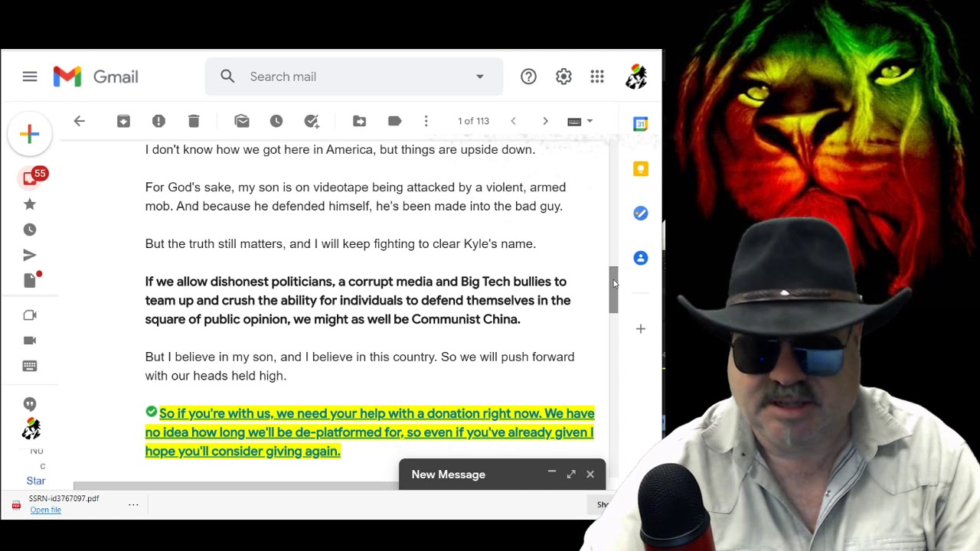Image resolution: width=980 pixels, height=551 pixels.
Task: Click the vertical scrollbar thumb
Action: pos(613,289)
